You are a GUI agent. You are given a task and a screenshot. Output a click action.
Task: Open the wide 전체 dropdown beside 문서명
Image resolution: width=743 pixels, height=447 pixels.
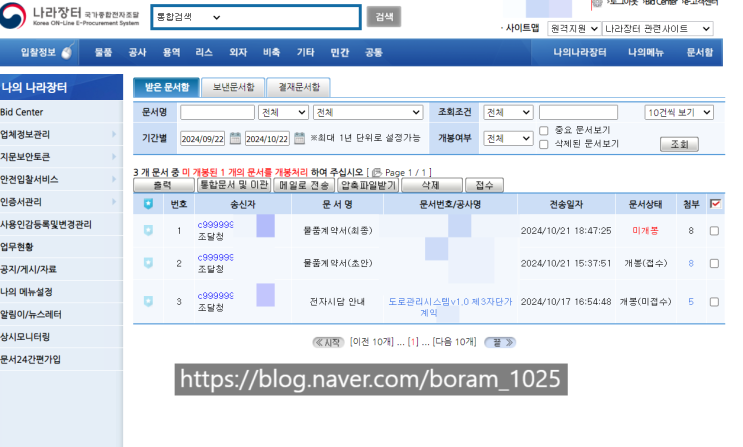(x=368, y=112)
